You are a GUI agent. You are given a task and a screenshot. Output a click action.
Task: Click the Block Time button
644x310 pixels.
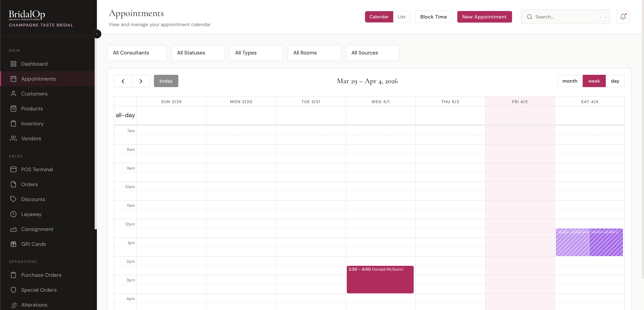pyautogui.click(x=433, y=17)
